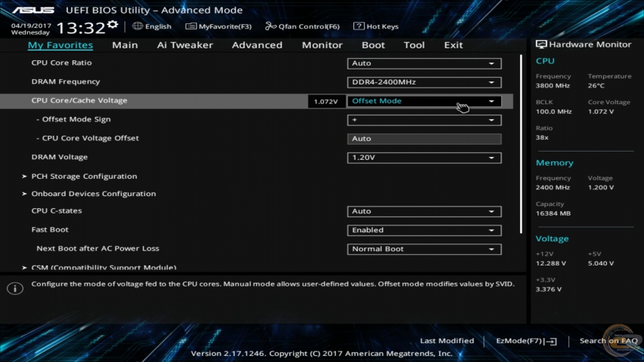Open the CPU Core Ratio dropdown
Screen dimensions: 644x362
424,63
